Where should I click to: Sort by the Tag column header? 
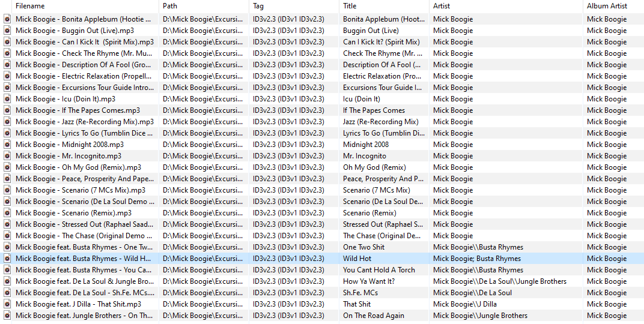pyautogui.click(x=294, y=6)
